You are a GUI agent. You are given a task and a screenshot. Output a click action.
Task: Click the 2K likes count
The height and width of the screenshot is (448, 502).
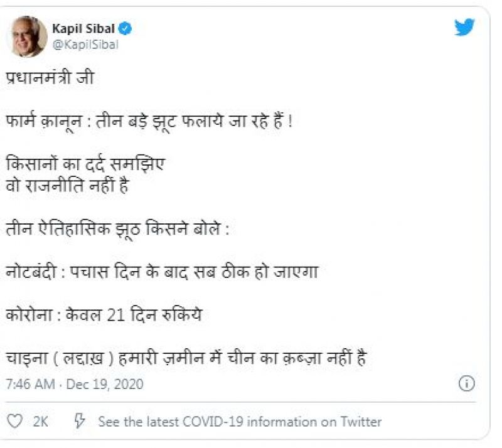point(41,422)
